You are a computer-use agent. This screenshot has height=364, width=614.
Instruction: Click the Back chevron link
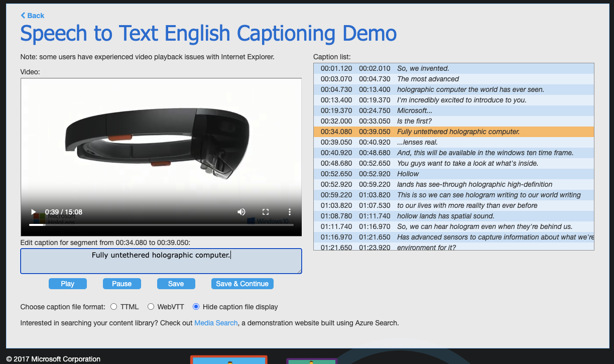coord(33,16)
